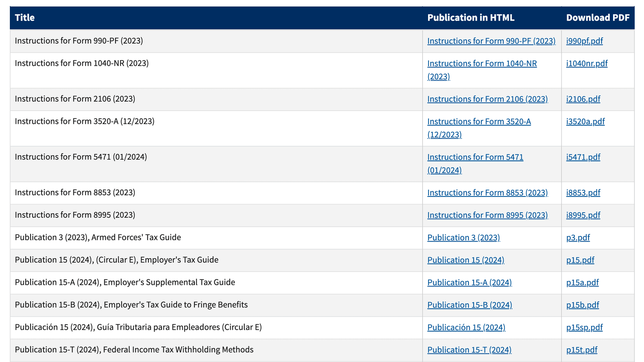Open Instructions for Form 990-PF (2023) HTML link

(491, 41)
